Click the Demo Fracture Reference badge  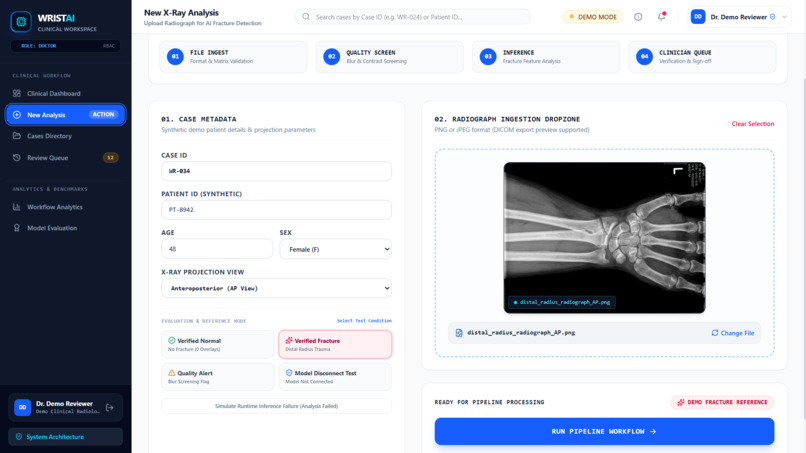[722, 403]
